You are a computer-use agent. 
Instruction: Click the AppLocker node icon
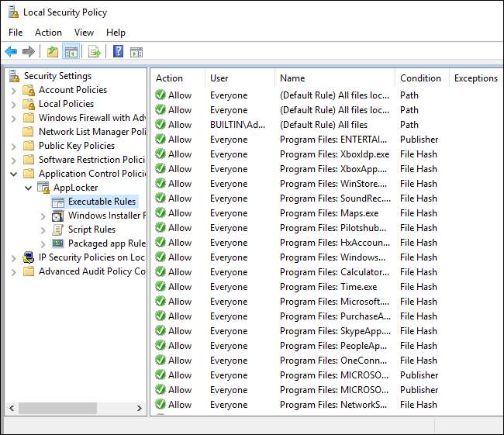(x=43, y=188)
